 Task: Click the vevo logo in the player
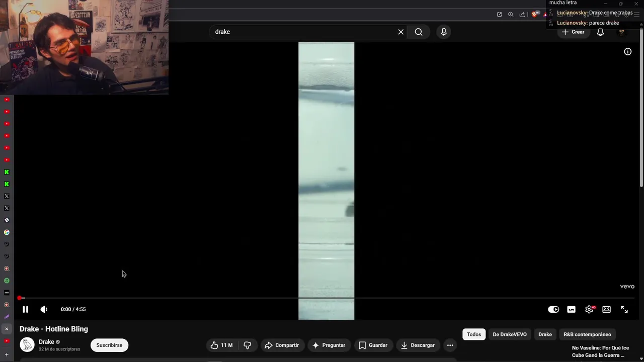click(627, 287)
